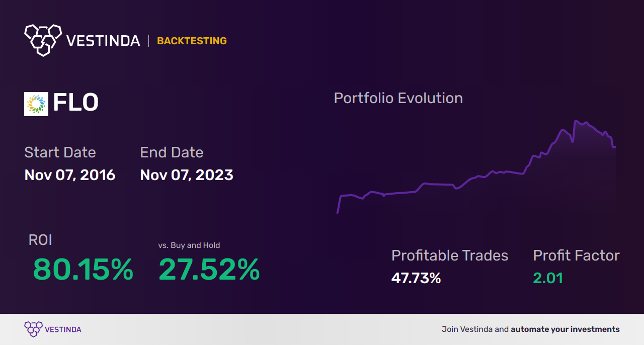Click the FLO ticker title
Screen dimensions: 644x345
(76, 103)
